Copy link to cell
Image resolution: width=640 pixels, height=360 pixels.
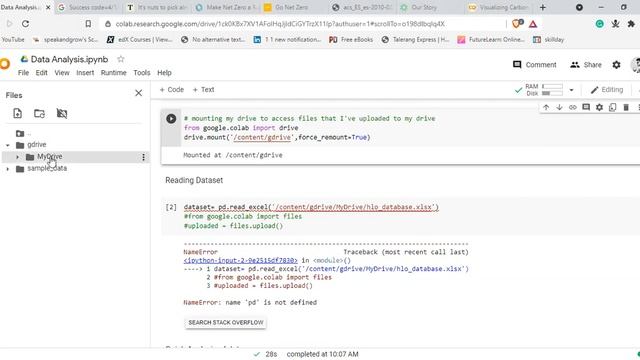[573, 107]
